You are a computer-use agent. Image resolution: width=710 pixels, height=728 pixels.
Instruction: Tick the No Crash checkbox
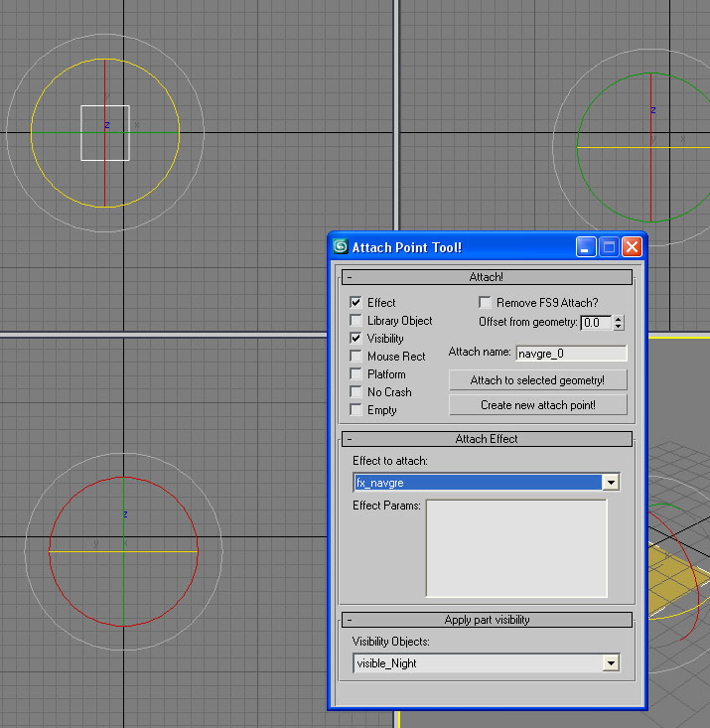click(355, 392)
